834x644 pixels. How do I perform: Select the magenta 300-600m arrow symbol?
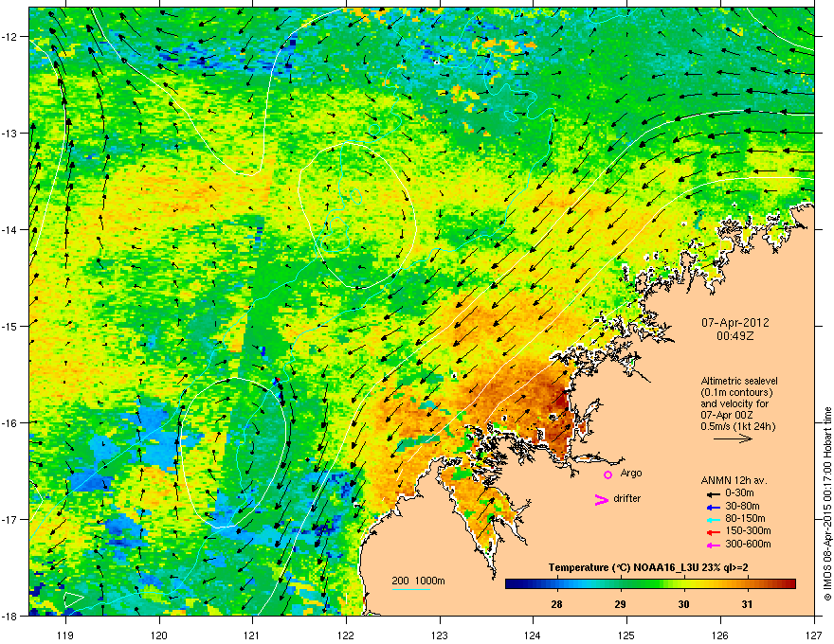tap(713, 546)
